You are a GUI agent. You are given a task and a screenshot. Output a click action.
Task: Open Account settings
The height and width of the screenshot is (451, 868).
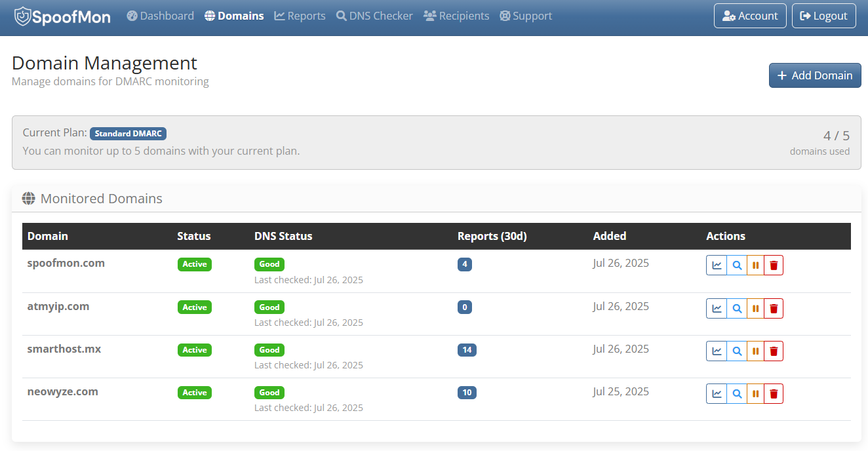point(750,16)
